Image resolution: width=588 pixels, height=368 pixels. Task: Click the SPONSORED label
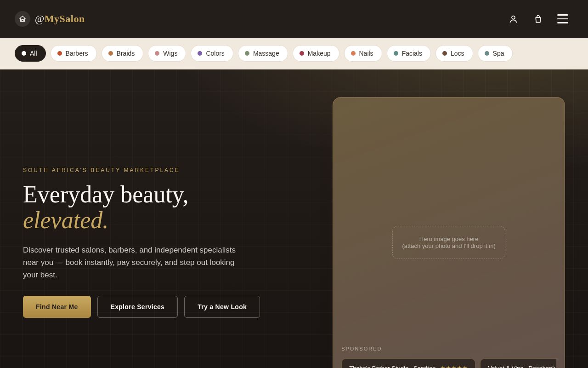point(362,349)
